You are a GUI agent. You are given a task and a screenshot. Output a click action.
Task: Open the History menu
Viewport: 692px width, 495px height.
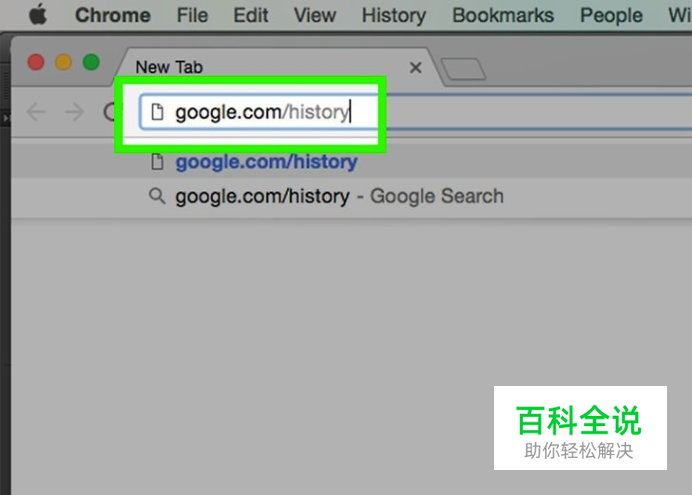pyautogui.click(x=394, y=16)
